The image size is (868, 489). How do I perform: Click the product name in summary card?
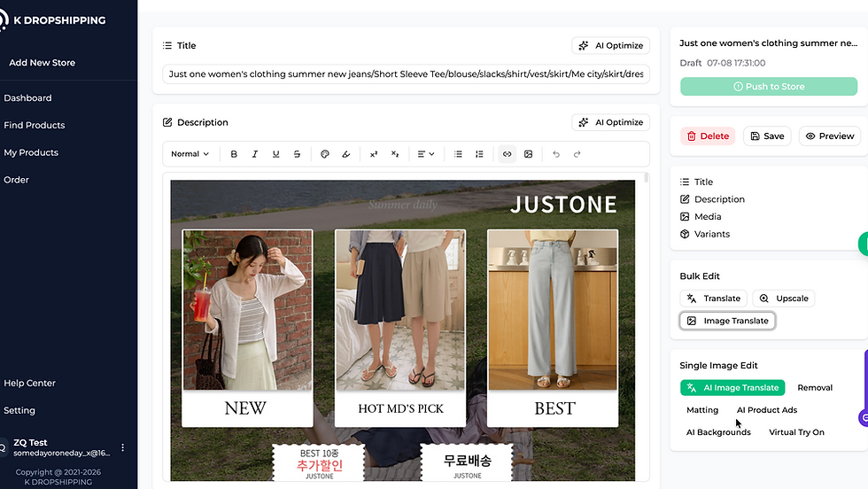pos(769,43)
